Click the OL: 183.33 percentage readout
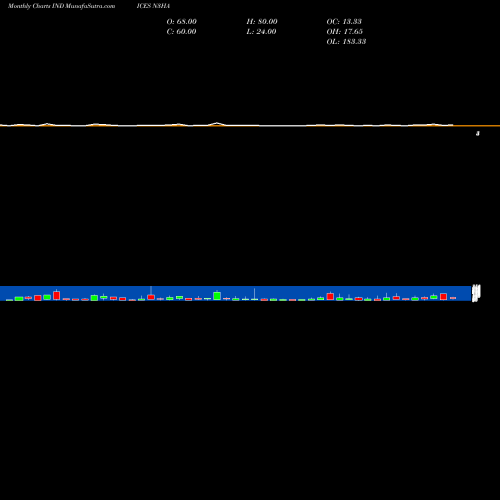This screenshot has height=500, width=500. click(346, 41)
